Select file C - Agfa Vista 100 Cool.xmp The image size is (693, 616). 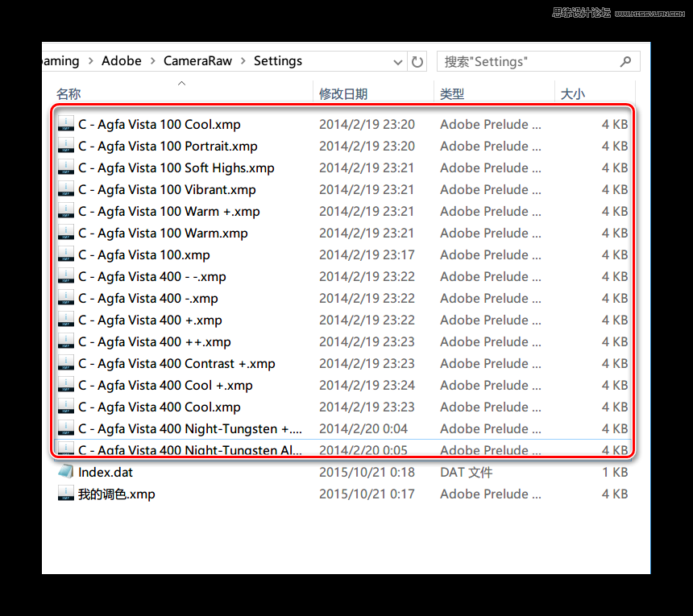tap(160, 125)
